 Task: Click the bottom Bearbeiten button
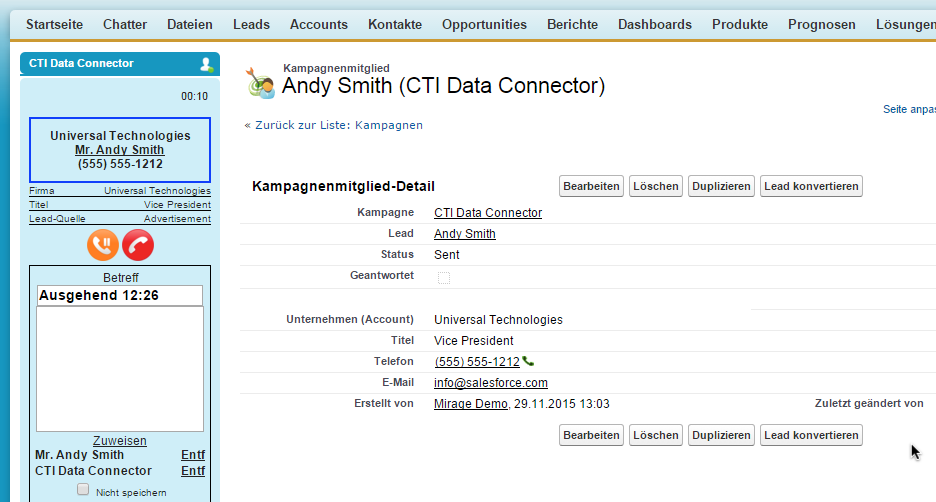click(591, 435)
